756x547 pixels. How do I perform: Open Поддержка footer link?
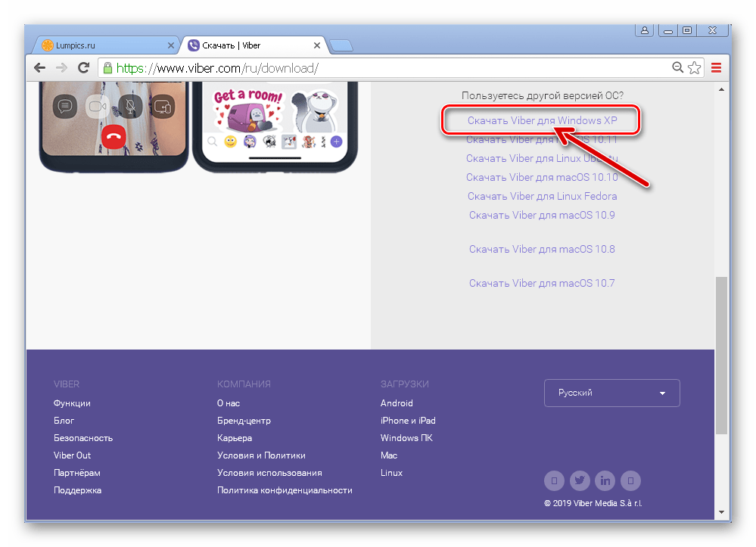(x=78, y=490)
